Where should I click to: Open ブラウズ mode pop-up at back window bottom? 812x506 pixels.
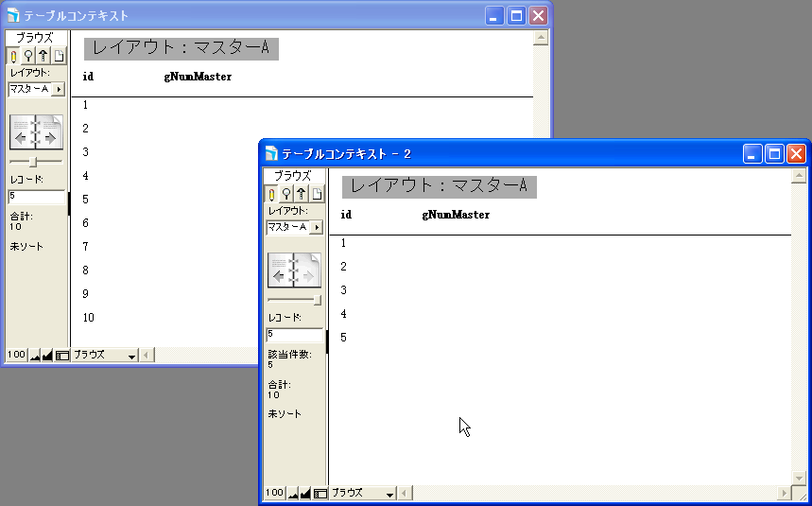(x=105, y=356)
